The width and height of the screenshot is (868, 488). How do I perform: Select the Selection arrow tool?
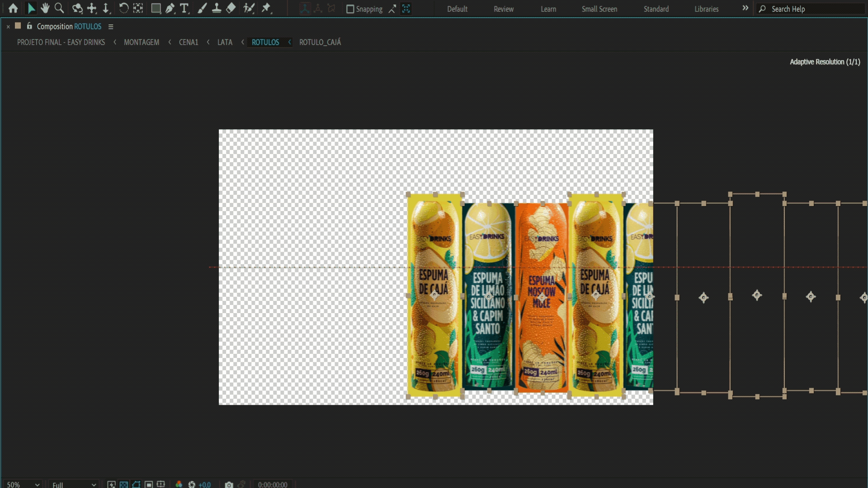(x=31, y=9)
